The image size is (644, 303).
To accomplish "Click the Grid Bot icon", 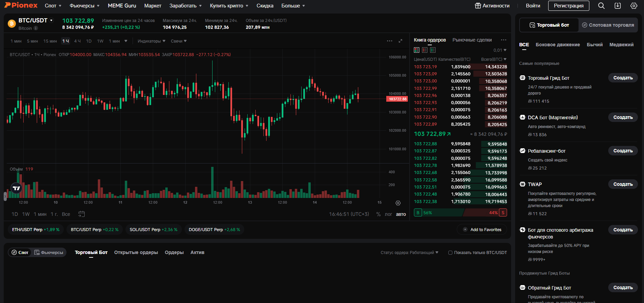I will (523, 78).
